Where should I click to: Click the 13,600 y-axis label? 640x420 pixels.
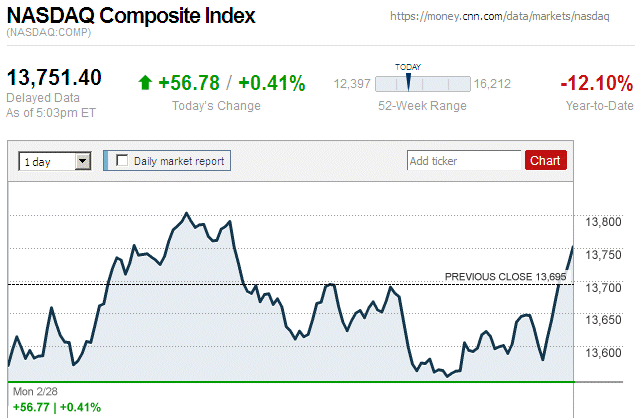coord(602,353)
